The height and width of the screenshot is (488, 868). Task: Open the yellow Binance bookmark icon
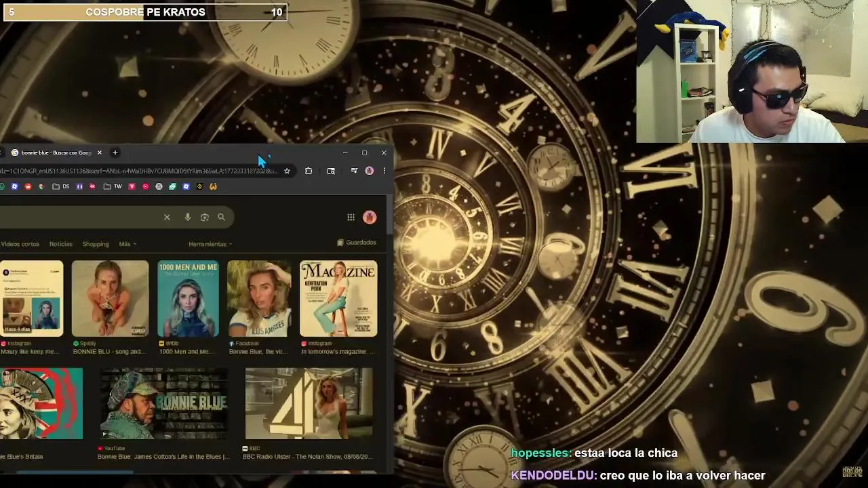199,186
